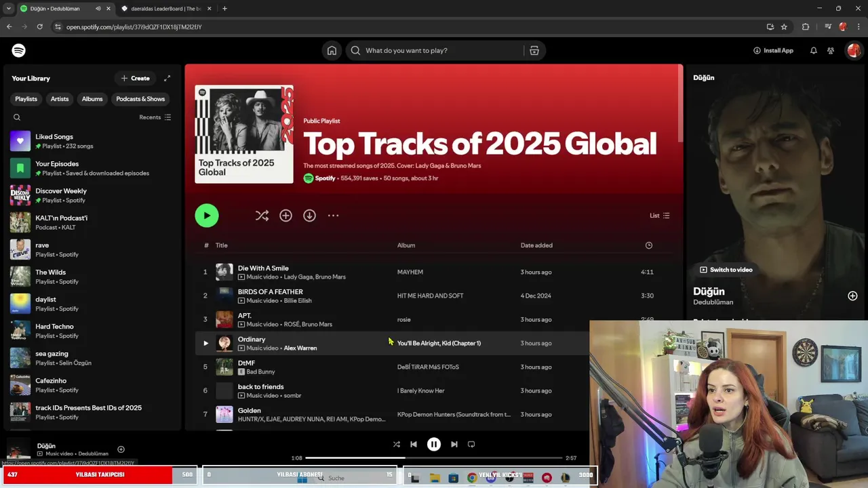Go back in the browser

pos(9,27)
